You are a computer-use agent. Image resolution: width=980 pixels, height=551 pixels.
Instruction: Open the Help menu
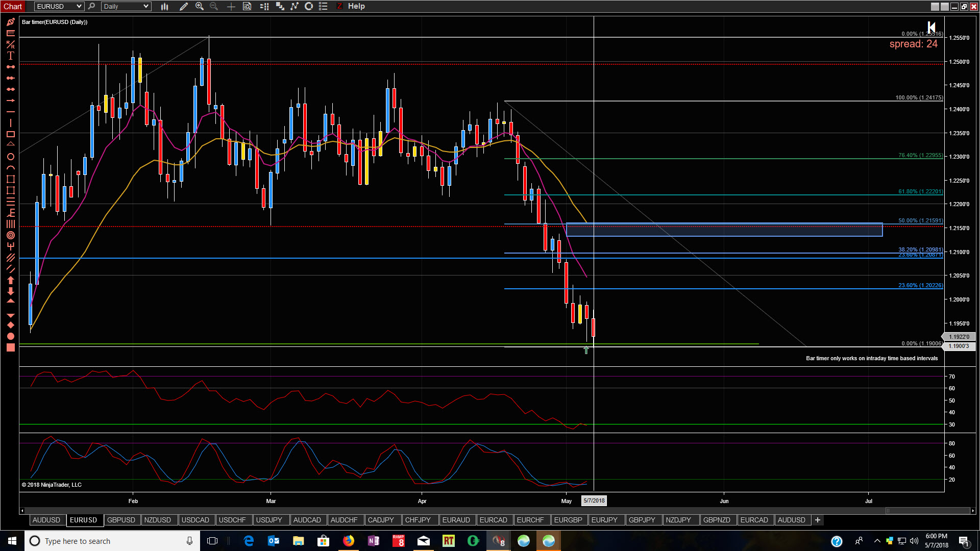pos(356,6)
